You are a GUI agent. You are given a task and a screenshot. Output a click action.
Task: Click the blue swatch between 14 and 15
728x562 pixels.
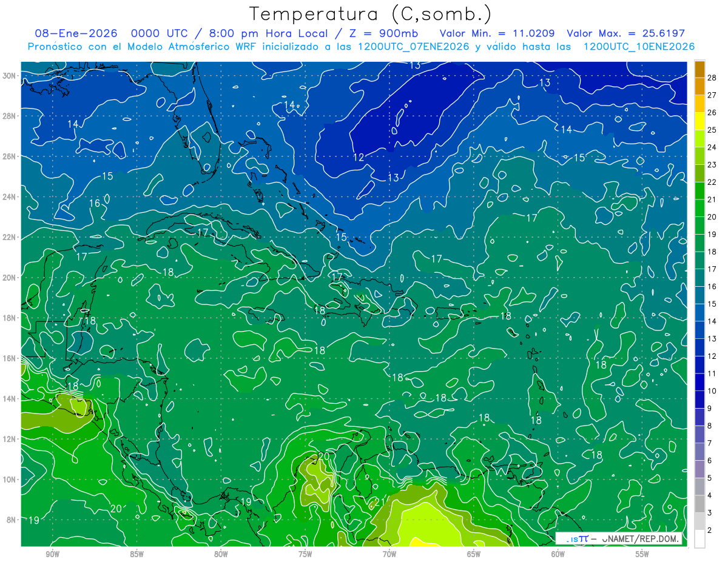pyautogui.click(x=699, y=313)
